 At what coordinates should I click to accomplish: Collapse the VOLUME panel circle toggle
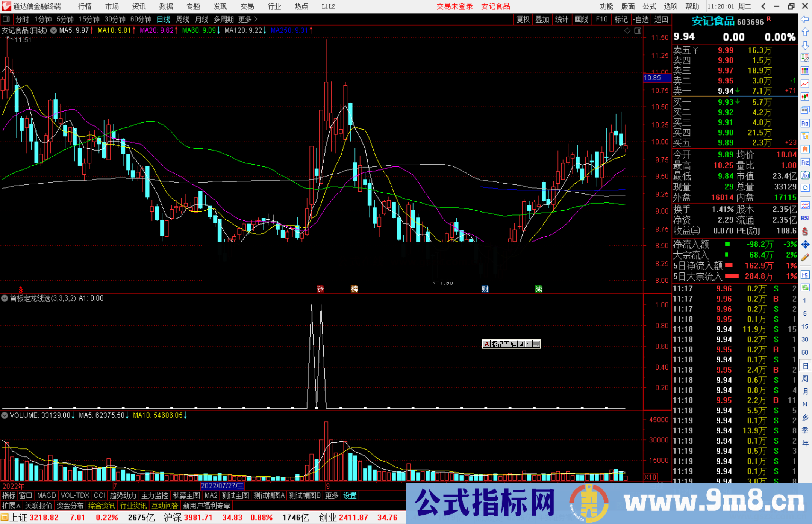coord(5,415)
